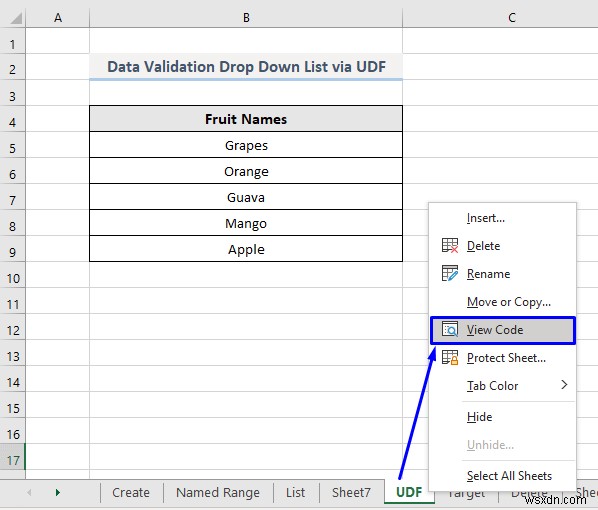Select column B header
This screenshot has width=598, height=510.
(x=246, y=18)
